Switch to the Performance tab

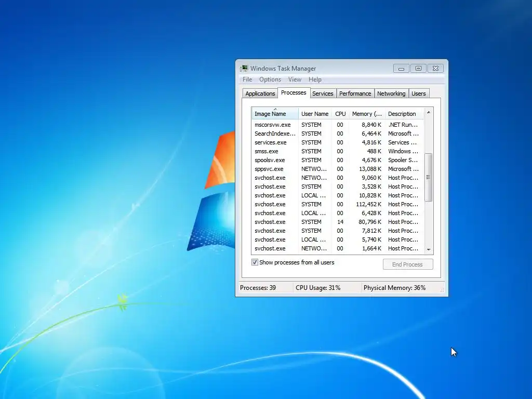coord(355,94)
